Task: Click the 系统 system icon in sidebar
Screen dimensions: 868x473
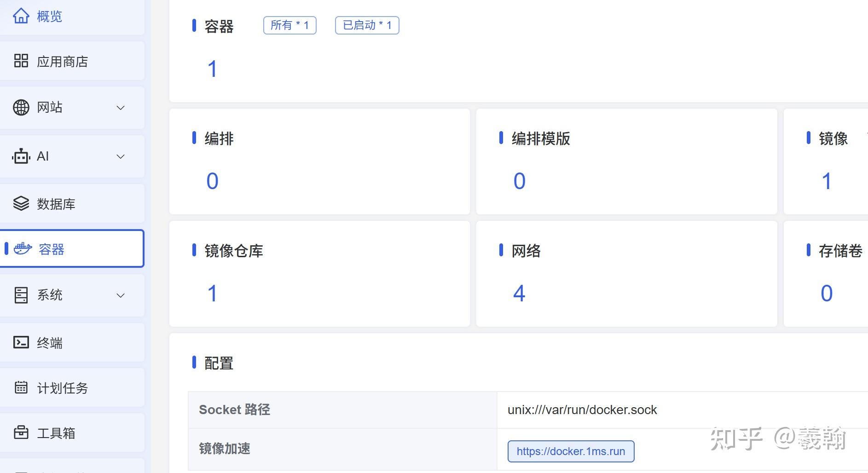Action: click(21, 296)
